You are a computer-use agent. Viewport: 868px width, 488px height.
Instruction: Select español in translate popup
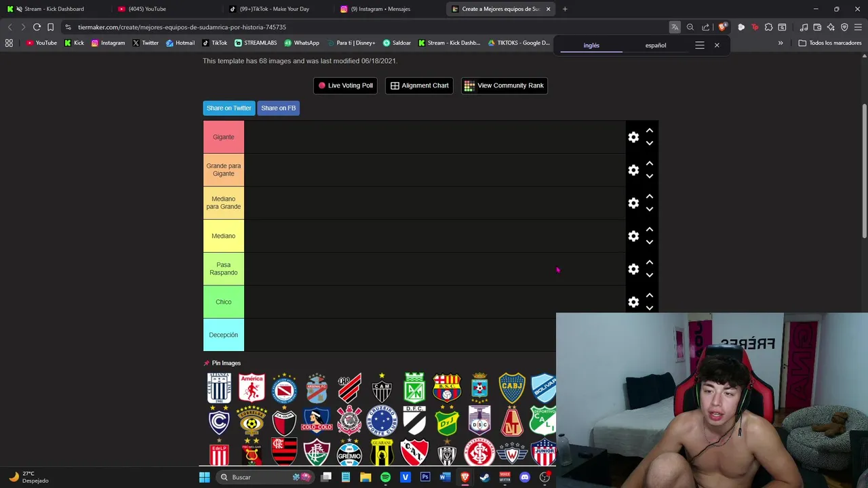(x=656, y=45)
